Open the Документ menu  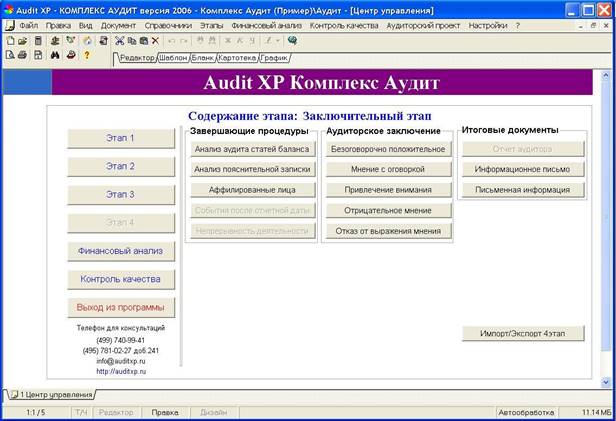(118, 26)
